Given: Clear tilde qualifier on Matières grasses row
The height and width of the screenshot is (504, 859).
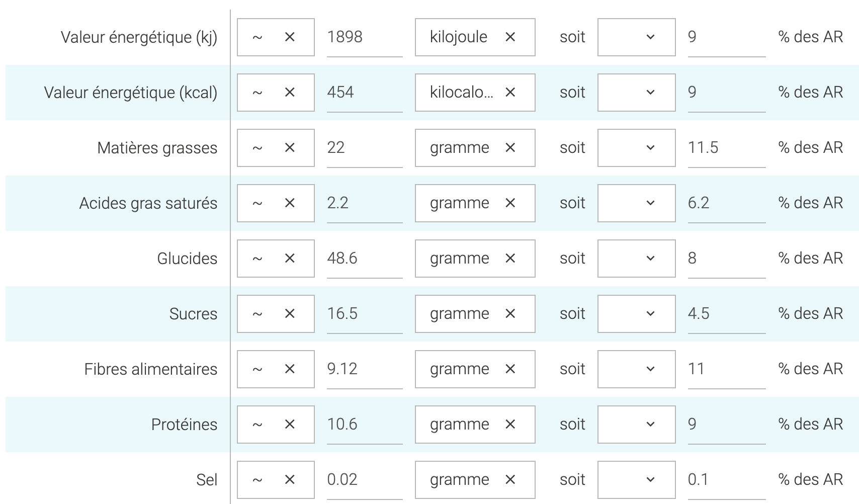Looking at the screenshot, I should click(290, 148).
